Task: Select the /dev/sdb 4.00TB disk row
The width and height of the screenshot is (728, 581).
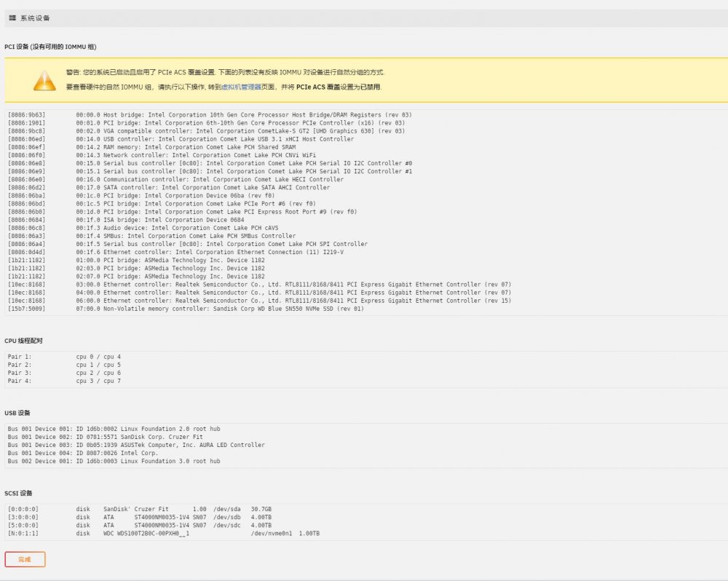Action: [140, 518]
